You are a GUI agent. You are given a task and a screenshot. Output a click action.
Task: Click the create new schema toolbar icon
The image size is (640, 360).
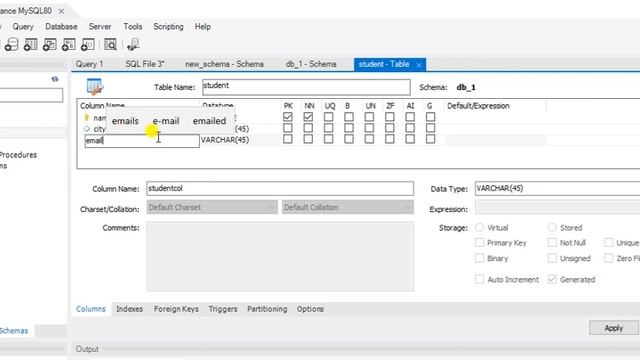click(11, 44)
